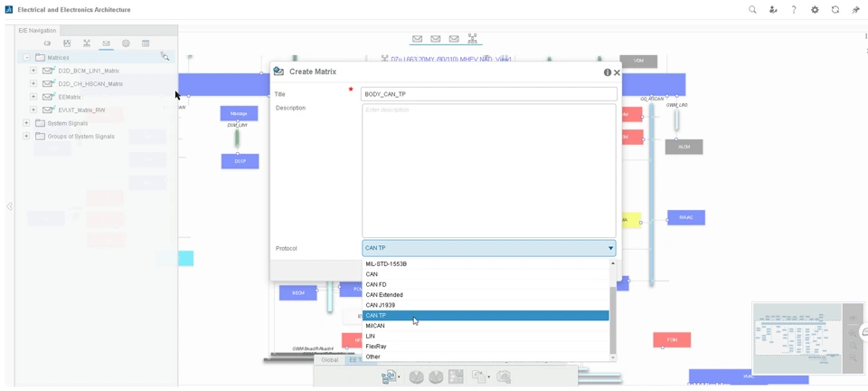Click the first round pie icon in bottom toolbar

coord(416,377)
